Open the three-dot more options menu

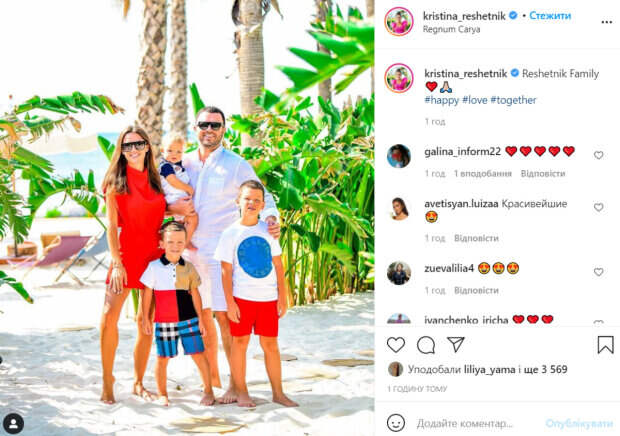pos(607,22)
